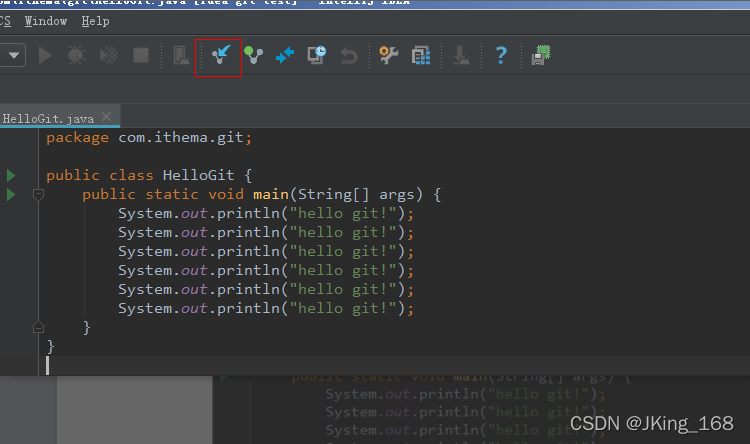This screenshot has height=444, width=750.
Task: Open Settings via the wrench icon
Action: pos(388,55)
